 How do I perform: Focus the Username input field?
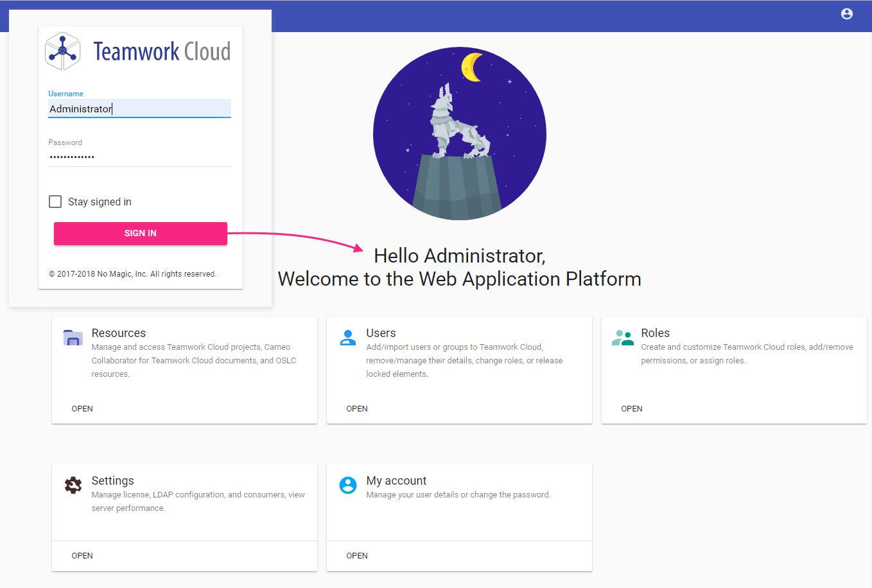click(139, 109)
